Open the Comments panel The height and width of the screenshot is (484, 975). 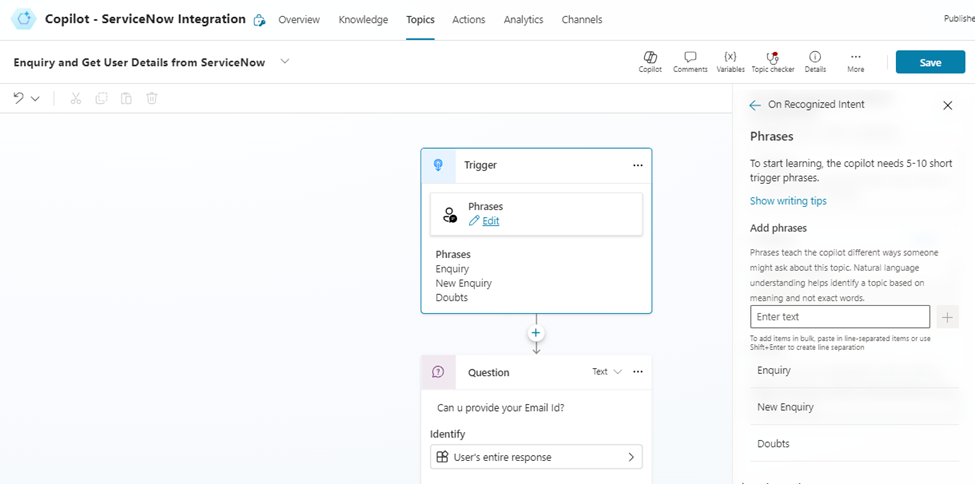(x=690, y=58)
